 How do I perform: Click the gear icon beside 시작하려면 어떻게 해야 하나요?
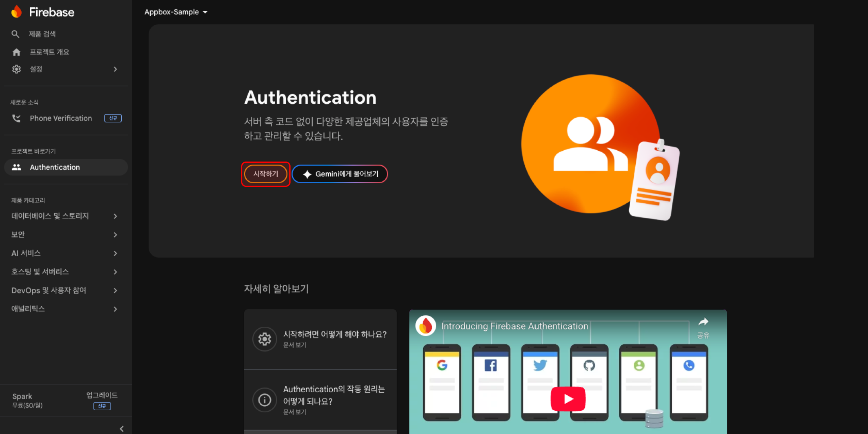[x=264, y=339]
